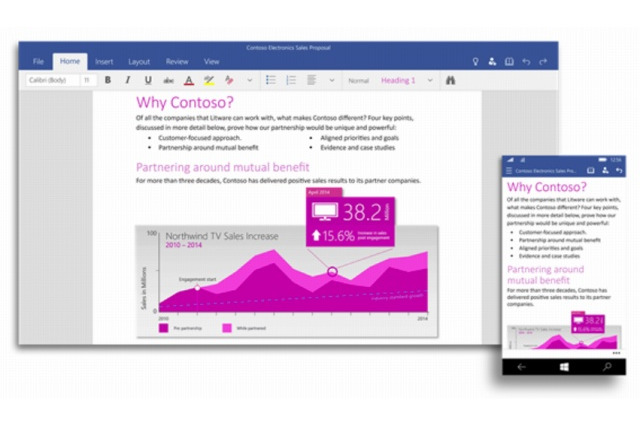Apply yellow text highlight color
640x426 pixels.
(x=209, y=80)
